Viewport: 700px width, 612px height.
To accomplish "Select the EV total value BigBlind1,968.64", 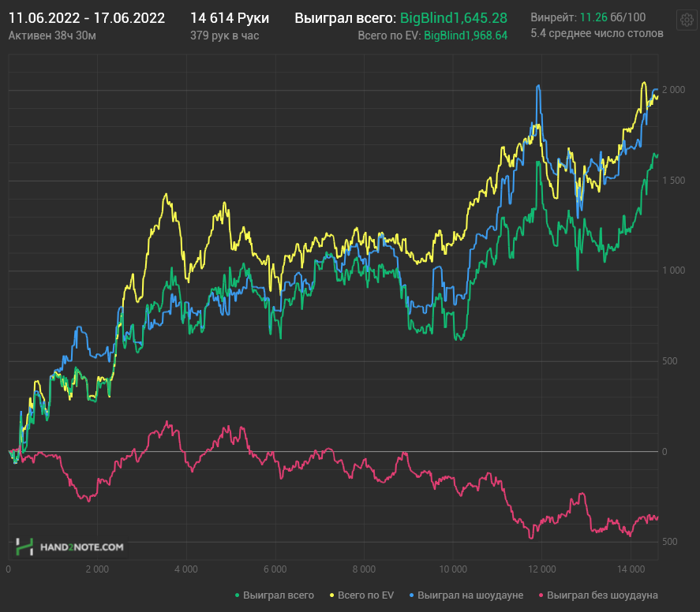I will (466, 35).
